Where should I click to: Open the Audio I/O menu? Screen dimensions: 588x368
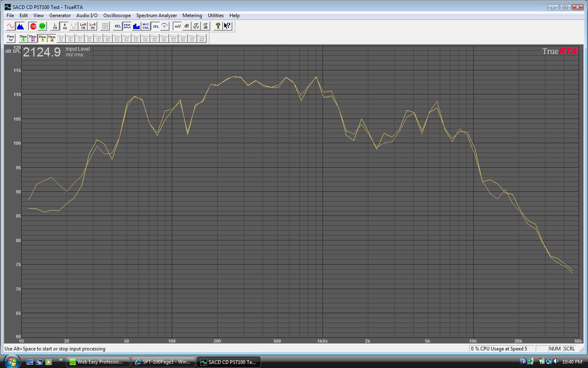[87, 16]
